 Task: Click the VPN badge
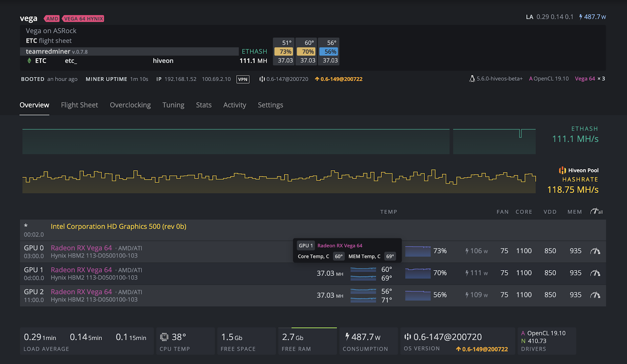point(243,79)
